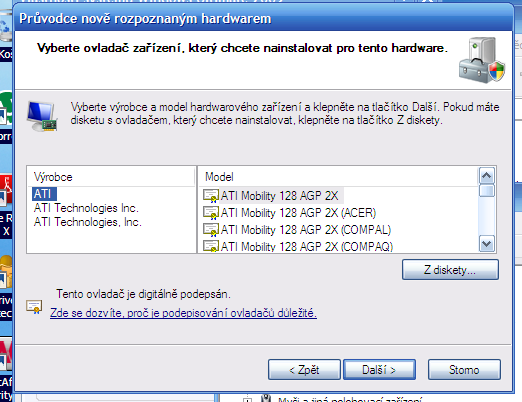Click the Model column header

(x=338, y=177)
